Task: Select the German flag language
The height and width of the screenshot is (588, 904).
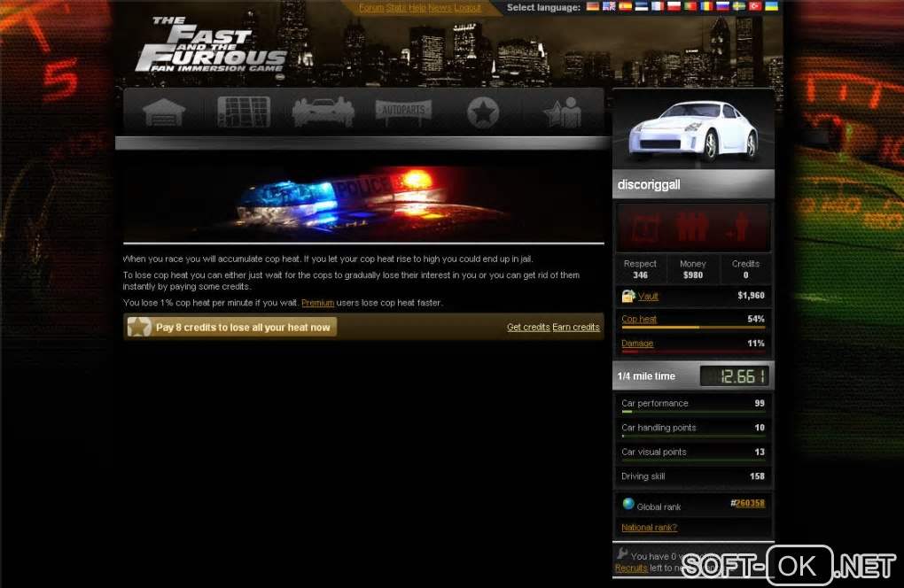Action: (x=593, y=7)
